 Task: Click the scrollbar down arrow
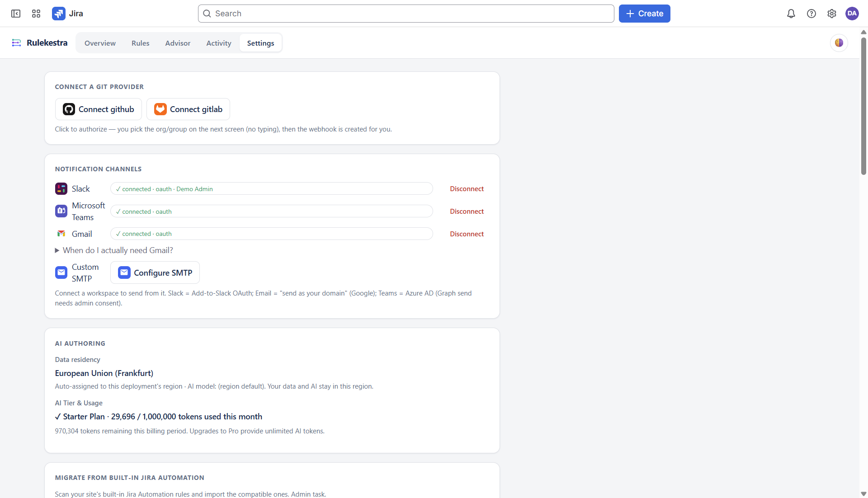[x=863, y=494]
